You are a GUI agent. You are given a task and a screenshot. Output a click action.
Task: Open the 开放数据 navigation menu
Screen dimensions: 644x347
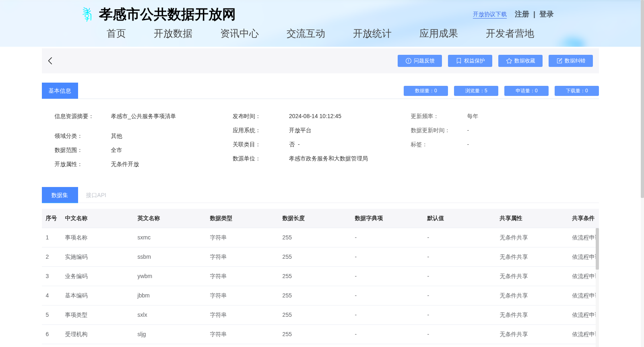[173, 33]
